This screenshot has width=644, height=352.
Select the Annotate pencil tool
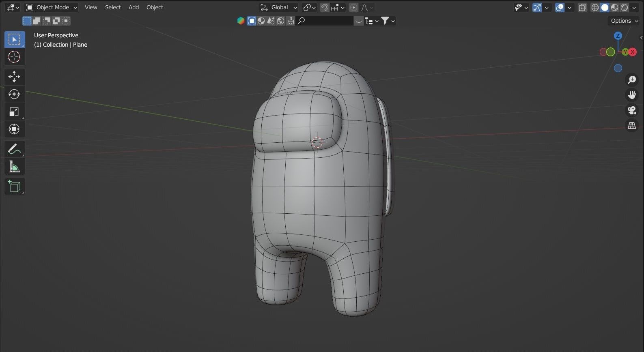[14, 149]
